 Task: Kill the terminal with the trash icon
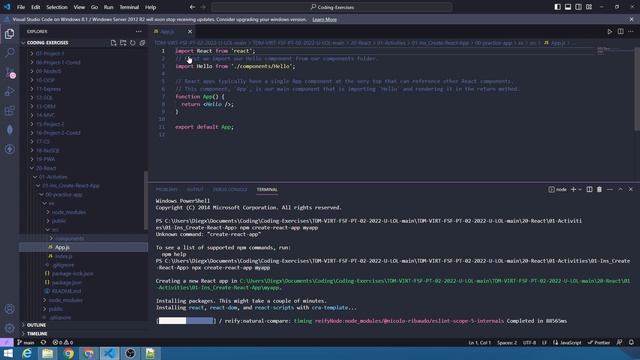pos(599,189)
